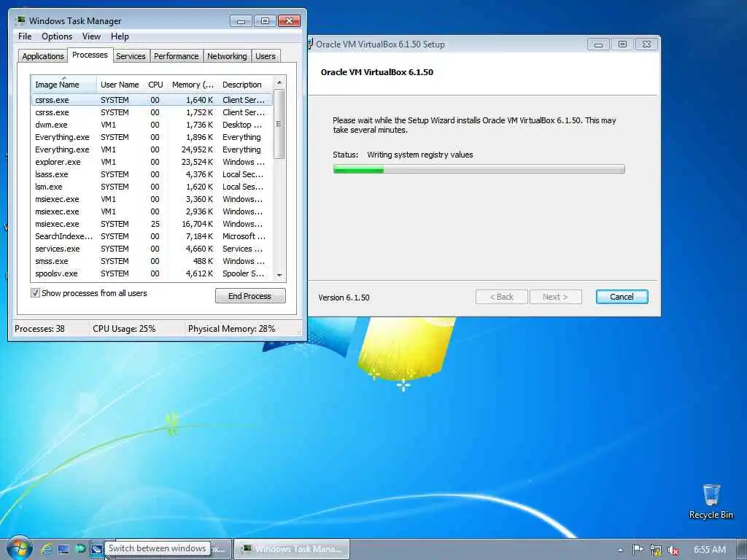Image resolution: width=747 pixels, height=560 pixels.
Task: Select csrss.exe row using 1,640 K
Action: click(x=152, y=100)
